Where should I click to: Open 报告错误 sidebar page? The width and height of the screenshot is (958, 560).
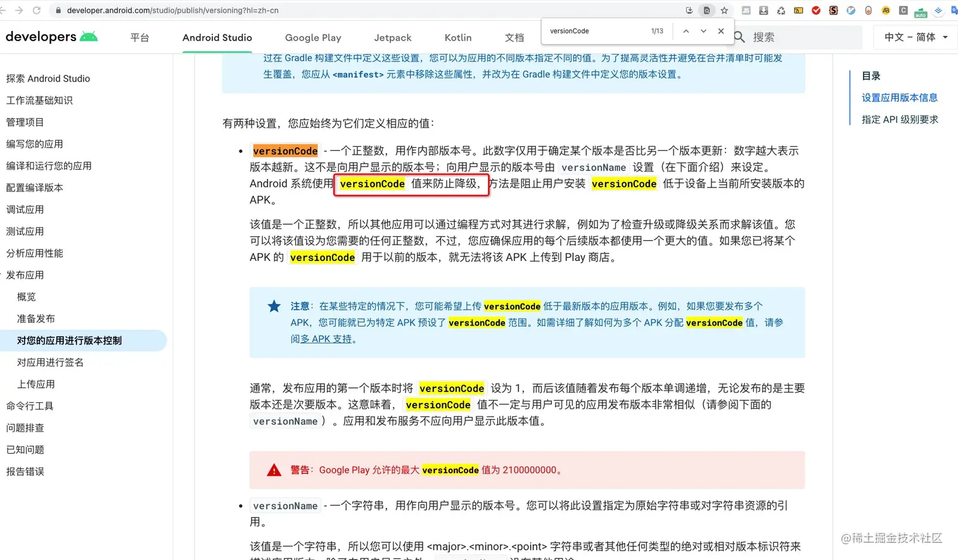pyautogui.click(x=25, y=472)
